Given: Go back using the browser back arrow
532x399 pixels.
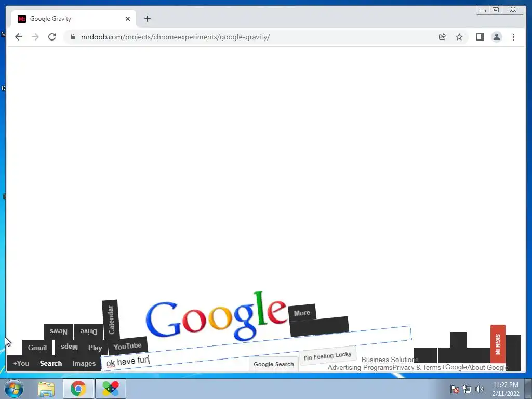Looking at the screenshot, I should (x=19, y=37).
